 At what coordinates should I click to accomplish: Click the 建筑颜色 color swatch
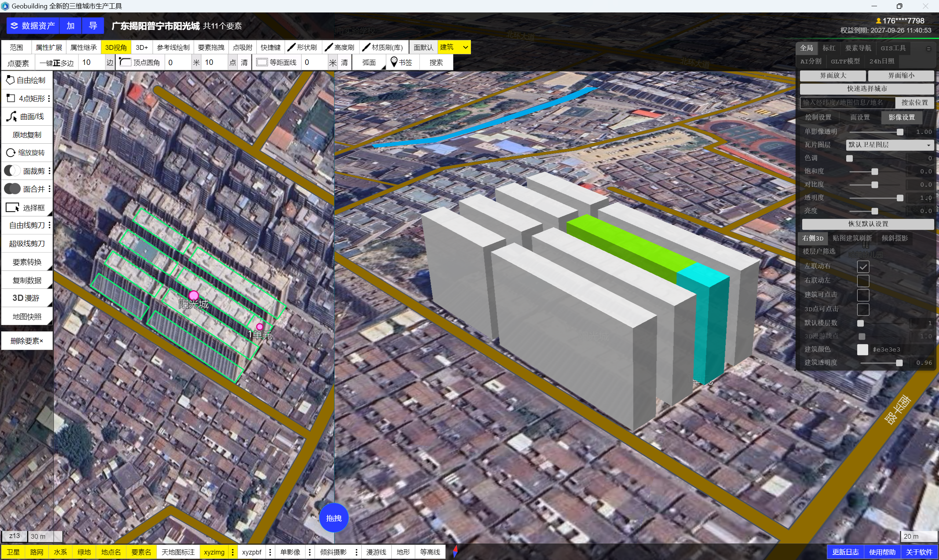click(862, 349)
